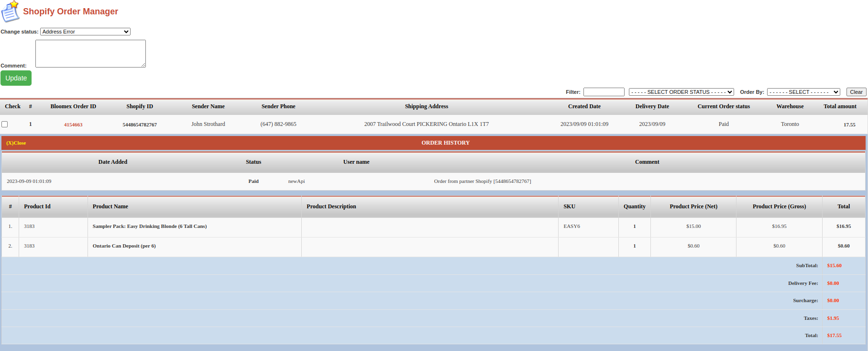
Task: Click the Shopify ID 5448654782767 cell
Action: pos(140,125)
